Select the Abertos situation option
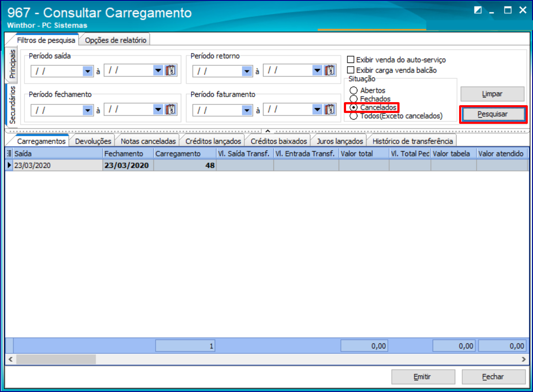The width and height of the screenshot is (533, 392). [x=354, y=90]
